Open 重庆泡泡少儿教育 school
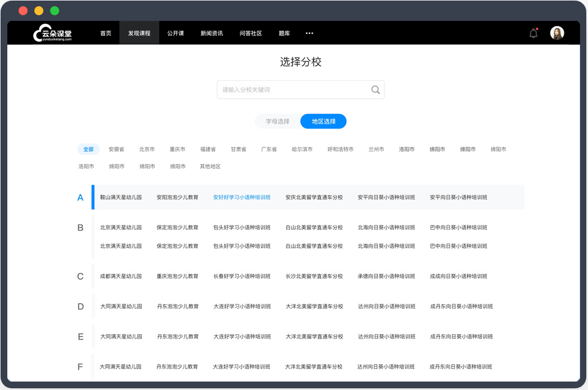Screen dimensions: 588x390 (x=177, y=276)
